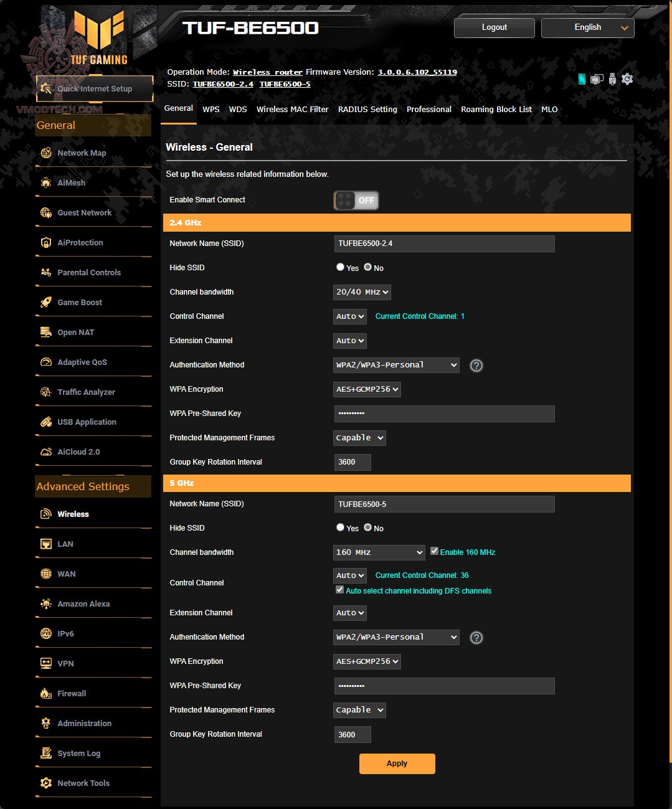
Task: Click the Logout button
Action: (495, 27)
